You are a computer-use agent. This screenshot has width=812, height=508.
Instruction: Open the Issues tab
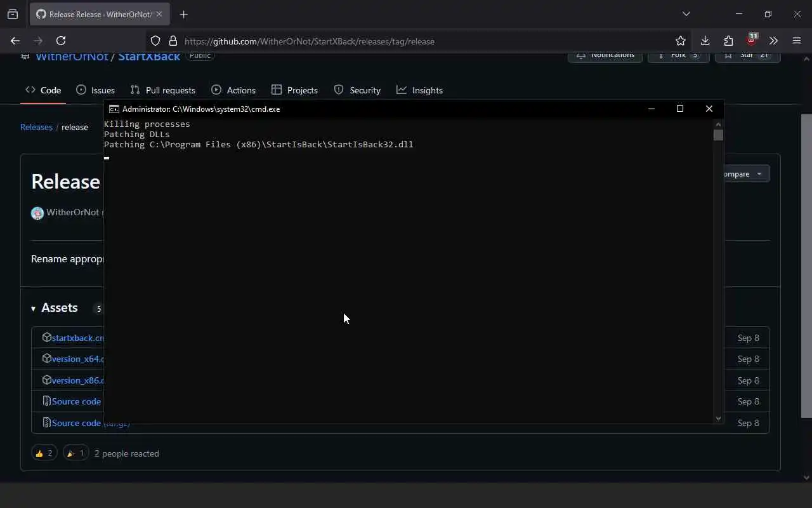coord(95,90)
